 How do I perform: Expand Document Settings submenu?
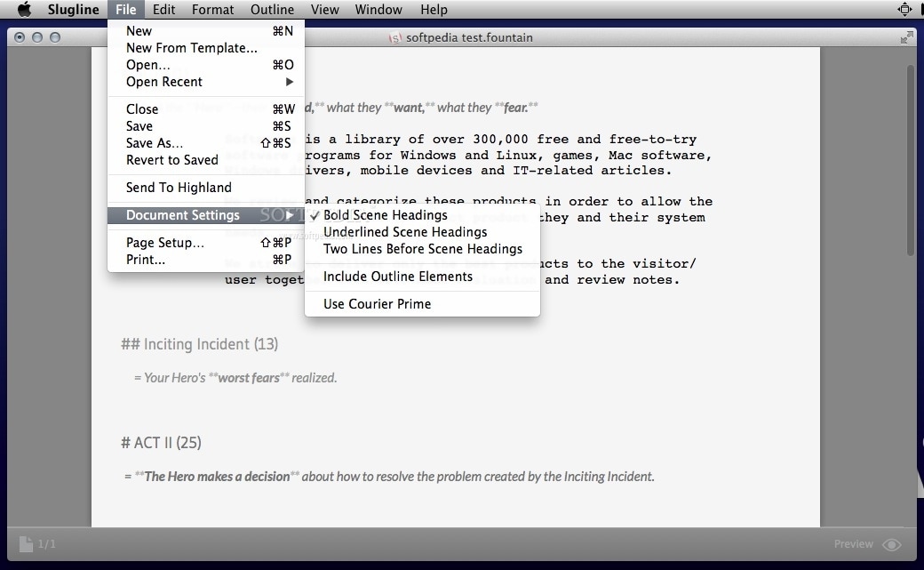coord(205,215)
